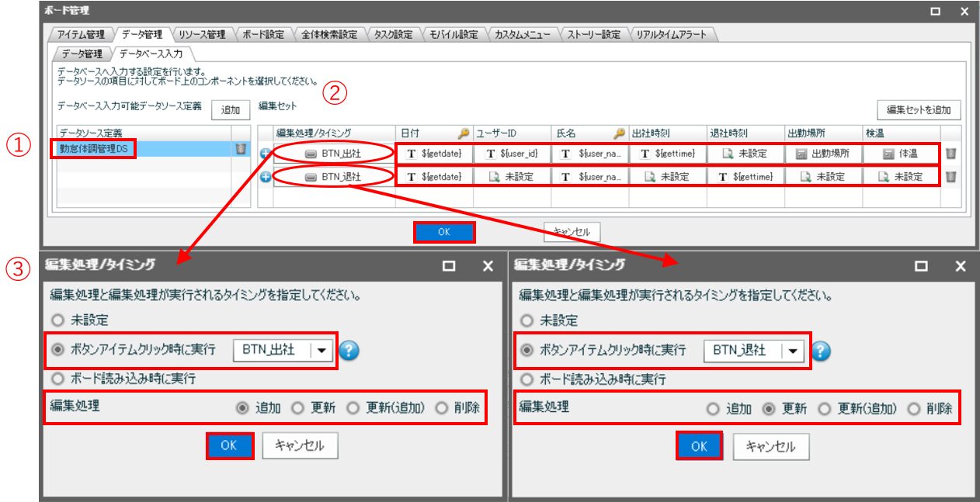Delete the 勤怠体調管理DS data source with trash icon
This screenshot has width=980, height=502.
[241, 149]
